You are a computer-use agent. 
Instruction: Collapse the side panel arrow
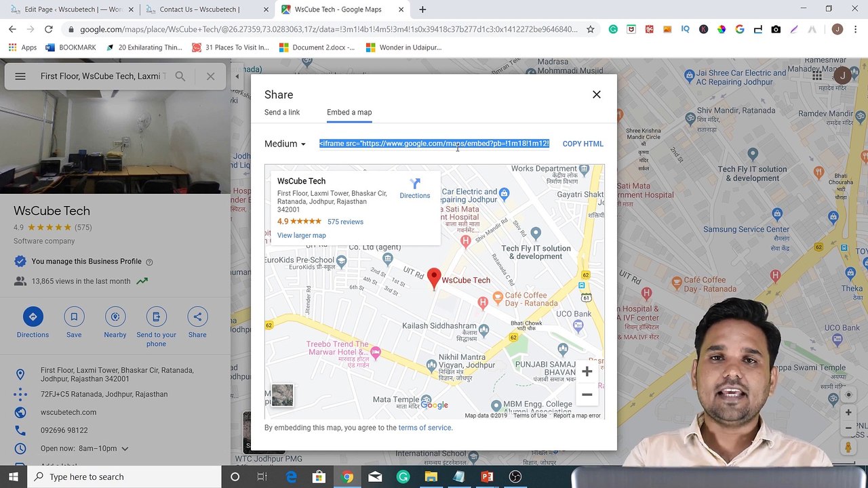(237, 76)
